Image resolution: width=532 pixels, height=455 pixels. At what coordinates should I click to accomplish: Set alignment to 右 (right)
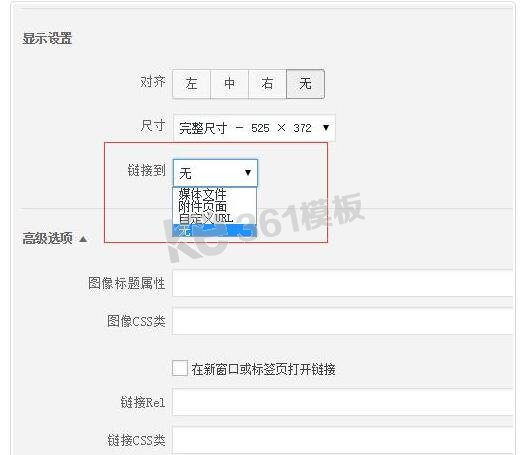point(268,84)
